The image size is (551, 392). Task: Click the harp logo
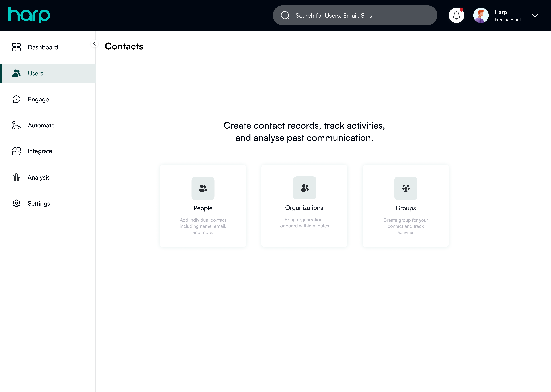pos(29,15)
